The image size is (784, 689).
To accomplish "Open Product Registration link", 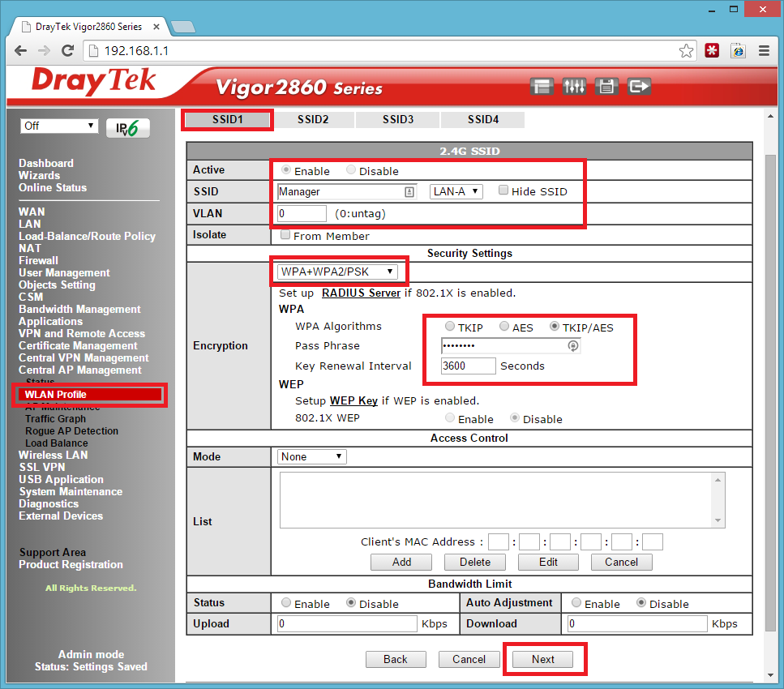I will pos(71,565).
